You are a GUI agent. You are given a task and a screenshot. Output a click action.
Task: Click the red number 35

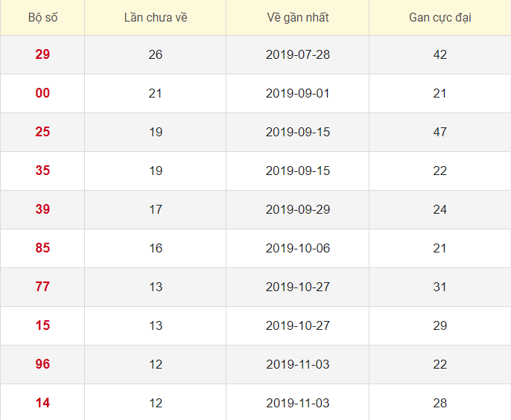click(x=42, y=171)
